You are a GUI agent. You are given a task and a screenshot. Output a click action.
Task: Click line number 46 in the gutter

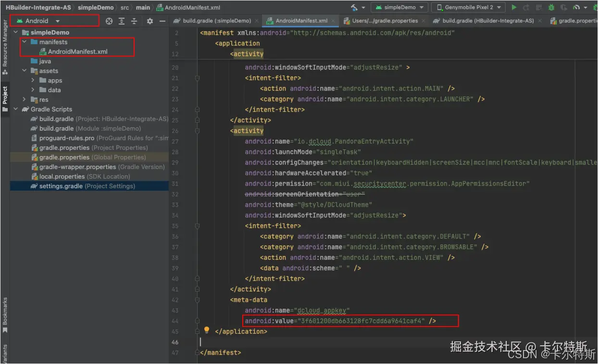tap(175, 342)
